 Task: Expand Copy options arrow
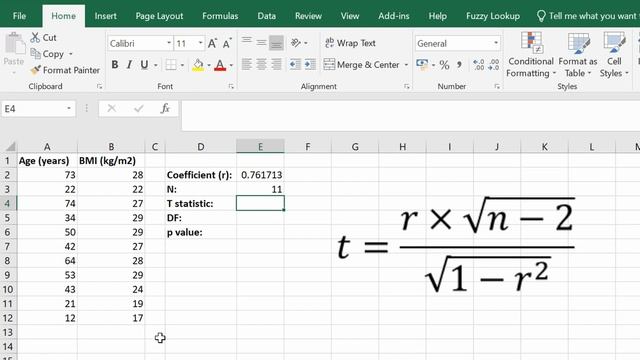pyautogui.click(x=71, y=54)
